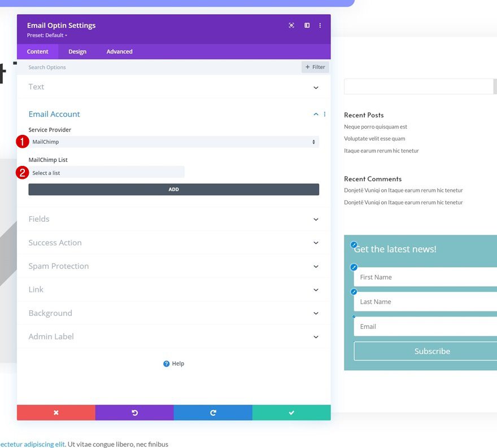
Task: Expand the Success Action section
Action: pos(173,243)
